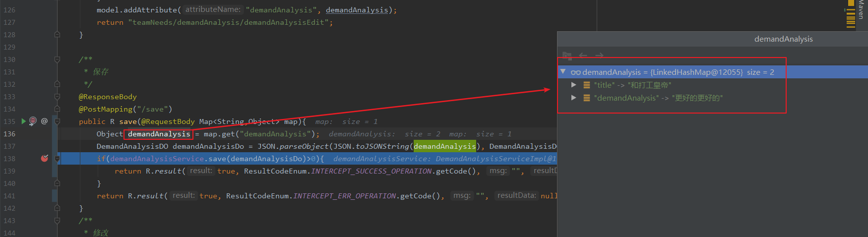The height and width of the screenshot is (237, 868).
Task: Click the save method name on line 135
Action: click(x=128, y=121)
